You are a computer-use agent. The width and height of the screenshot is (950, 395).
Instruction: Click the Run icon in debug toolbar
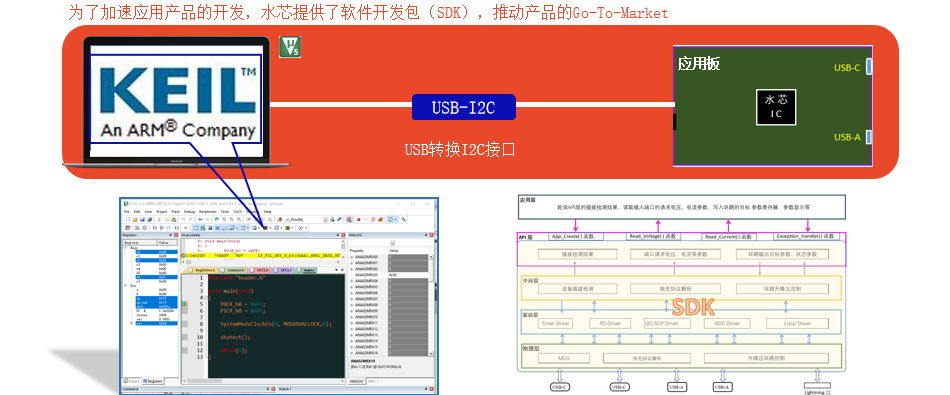[x=138, y=228]
